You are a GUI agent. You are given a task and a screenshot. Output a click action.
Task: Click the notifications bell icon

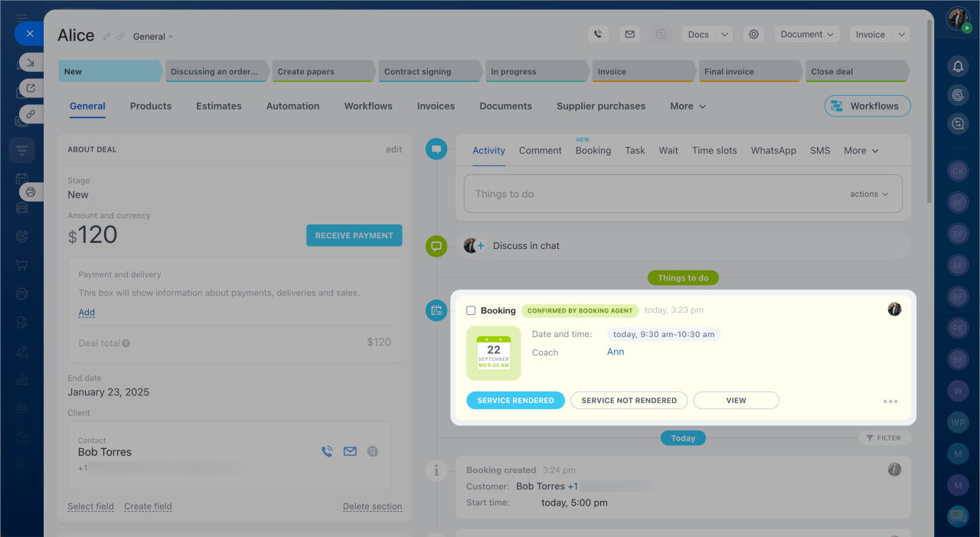coord(958,67)
